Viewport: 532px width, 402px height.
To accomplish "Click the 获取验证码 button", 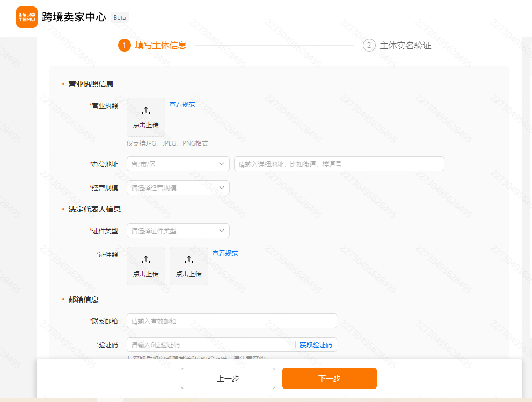I will (x=315, y=344).
